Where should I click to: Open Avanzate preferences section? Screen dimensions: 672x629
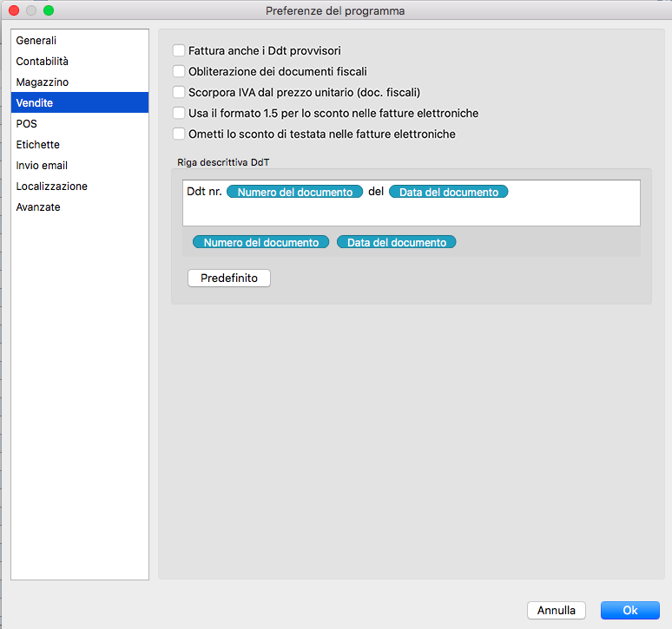[38, 207]
